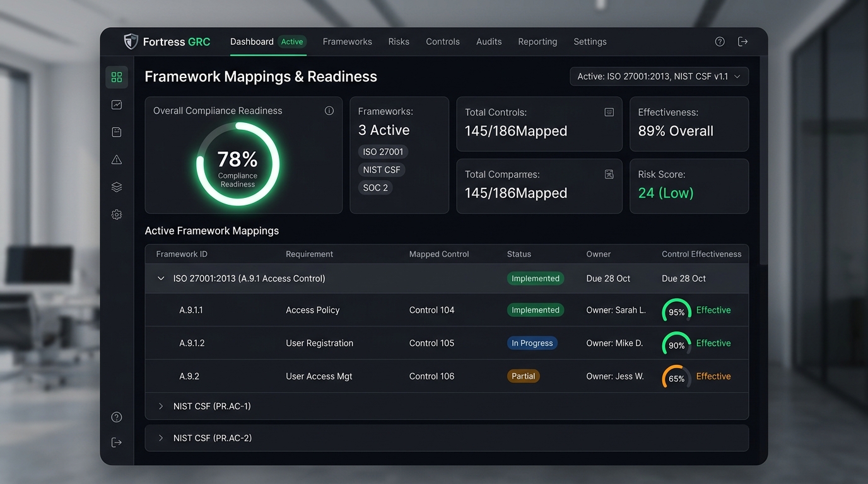
Task: Click the Partial status badge for A.9.2
Action: coord(524,376)
